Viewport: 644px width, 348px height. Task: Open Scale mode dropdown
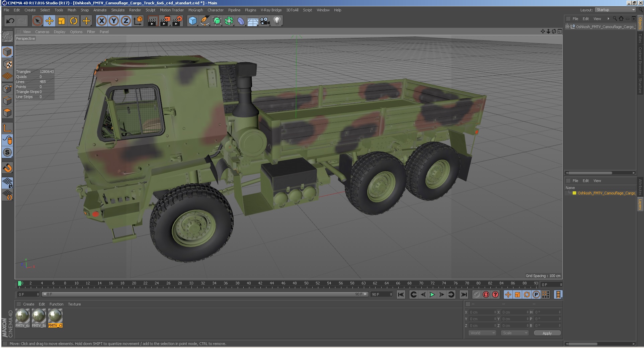coord(515,333)
